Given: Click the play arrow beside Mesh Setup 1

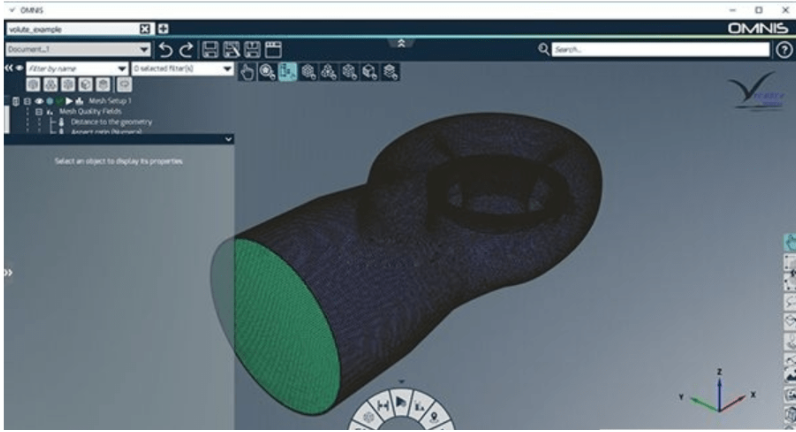Looking at the screenshot, I should pyautogui.click(x=68, y=101).
